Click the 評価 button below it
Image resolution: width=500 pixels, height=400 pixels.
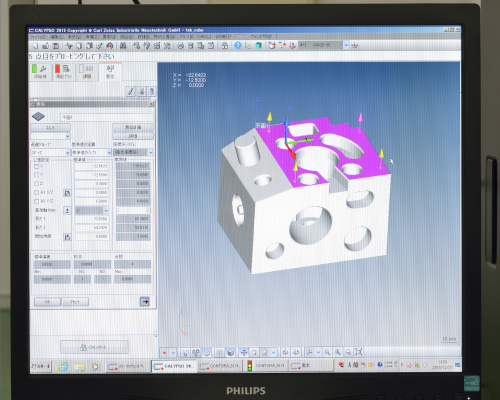click(x=133, y=136)
